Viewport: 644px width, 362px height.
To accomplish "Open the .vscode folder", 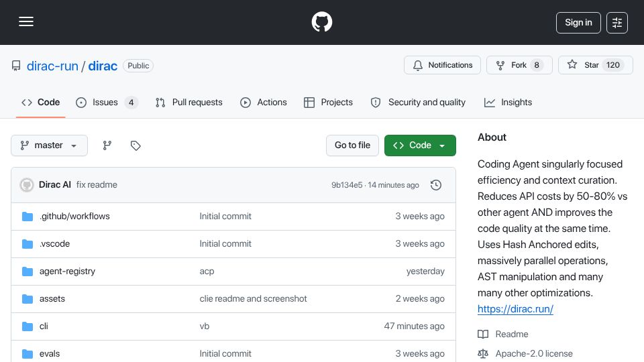I will click(x=54, y=244).
